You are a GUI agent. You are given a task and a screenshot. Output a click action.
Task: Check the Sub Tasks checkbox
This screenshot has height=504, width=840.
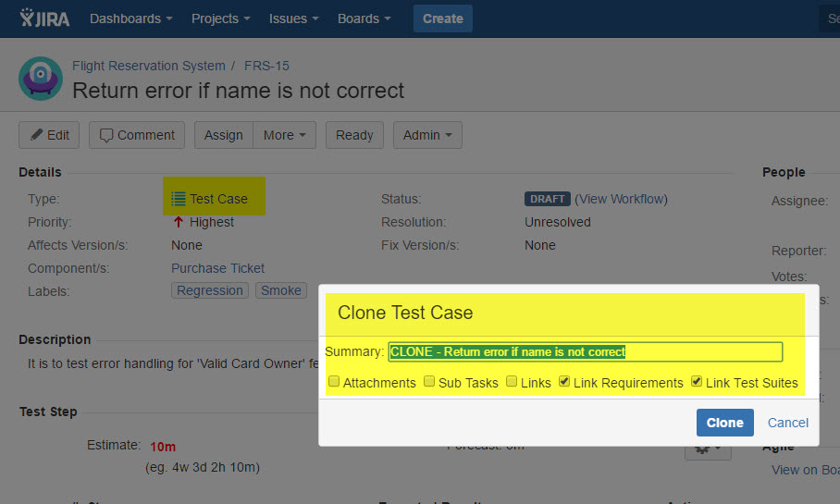pyautogui.click(x=429, y=382)
